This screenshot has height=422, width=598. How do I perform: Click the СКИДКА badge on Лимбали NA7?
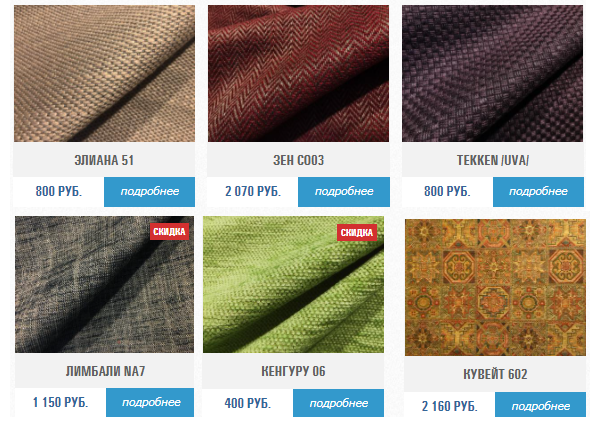click(169, 232)
